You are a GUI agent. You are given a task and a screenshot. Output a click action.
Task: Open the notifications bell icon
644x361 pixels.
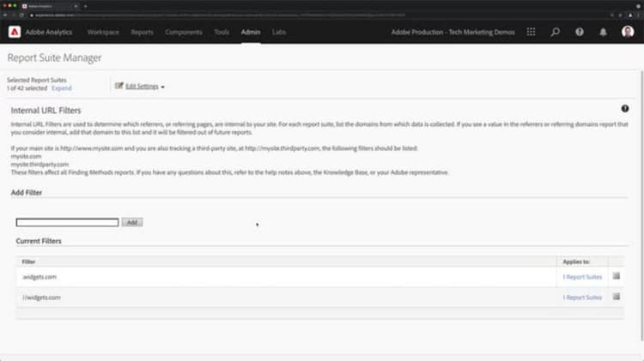(603, 32)
